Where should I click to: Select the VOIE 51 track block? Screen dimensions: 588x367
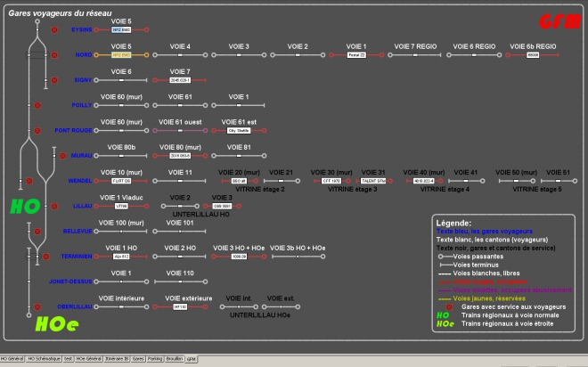(559, 181)
